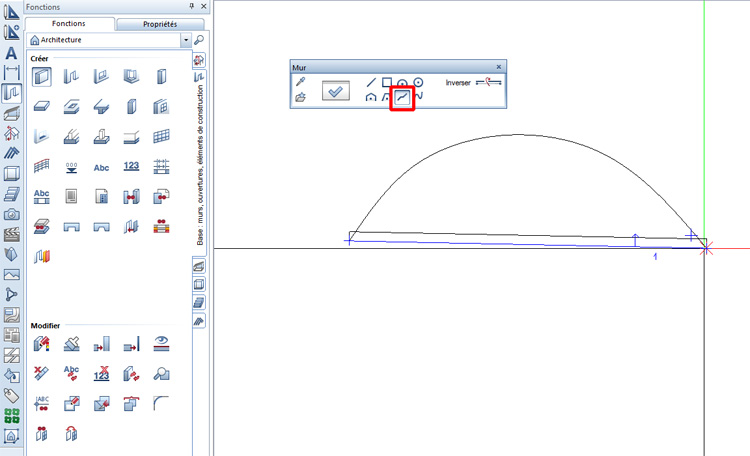Switch to the Fonctions tab
The height and width of the screenshot is (456, 750).
[x=68, y=23]
